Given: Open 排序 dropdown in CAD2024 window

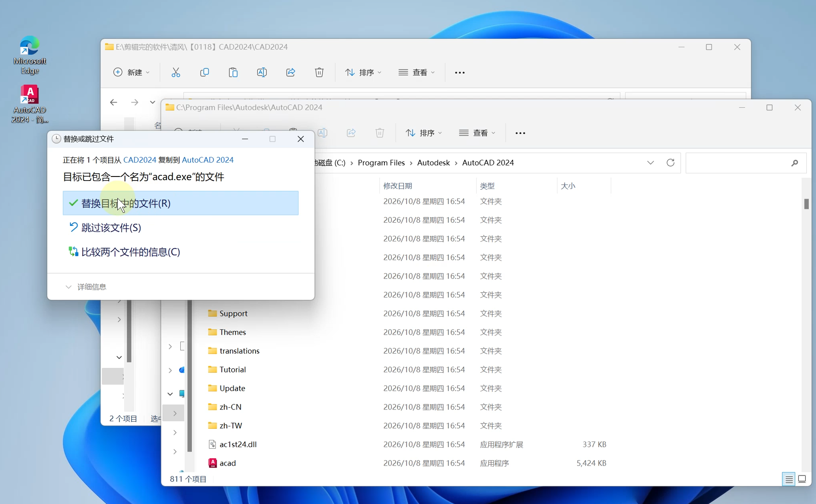Looking at the screenshot, I should 363,72.
